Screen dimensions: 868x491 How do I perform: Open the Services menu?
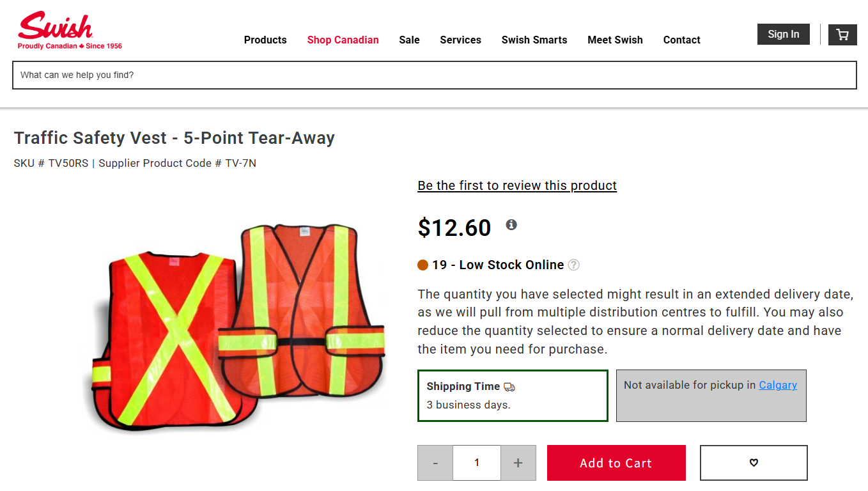click(460, 40)
